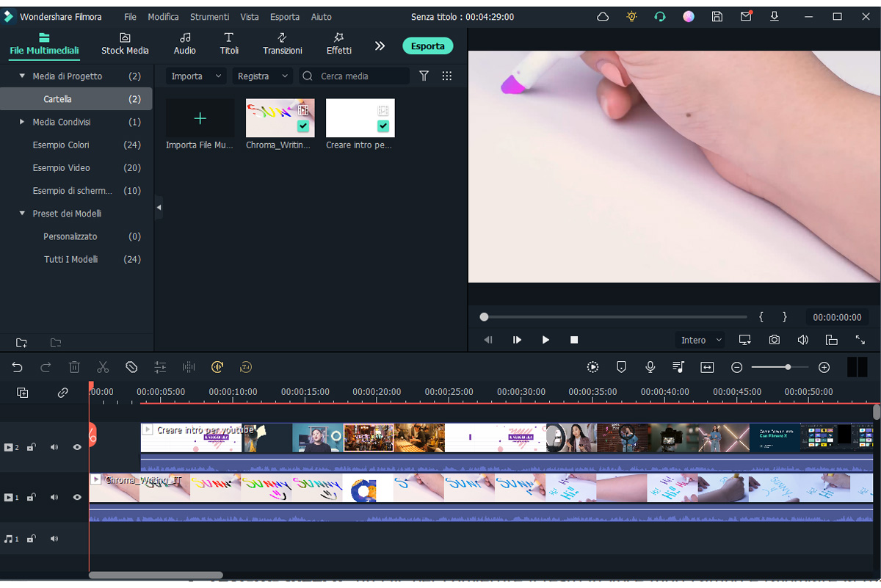Open the Effetti tab
Viewport: 881px width, 588px height.
pyautogui.click(x=339, y=44)
